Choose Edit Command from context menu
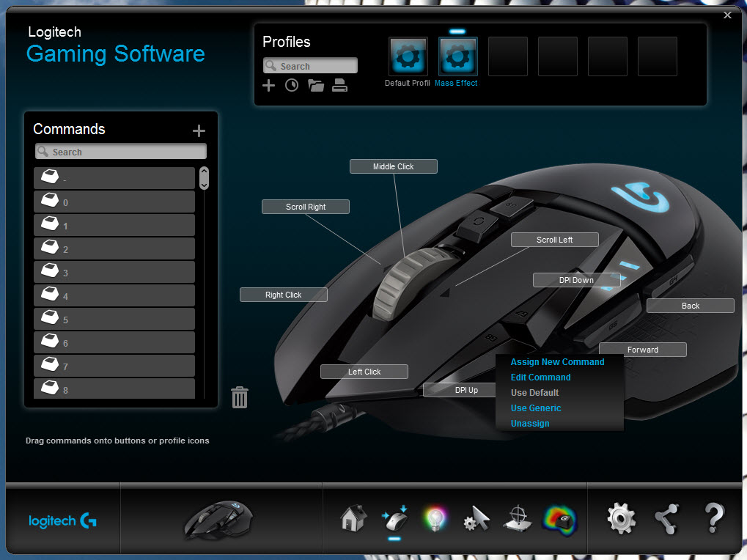Viewport: 747px width, 560px height. pyautogui.click(x=541, y=377)
